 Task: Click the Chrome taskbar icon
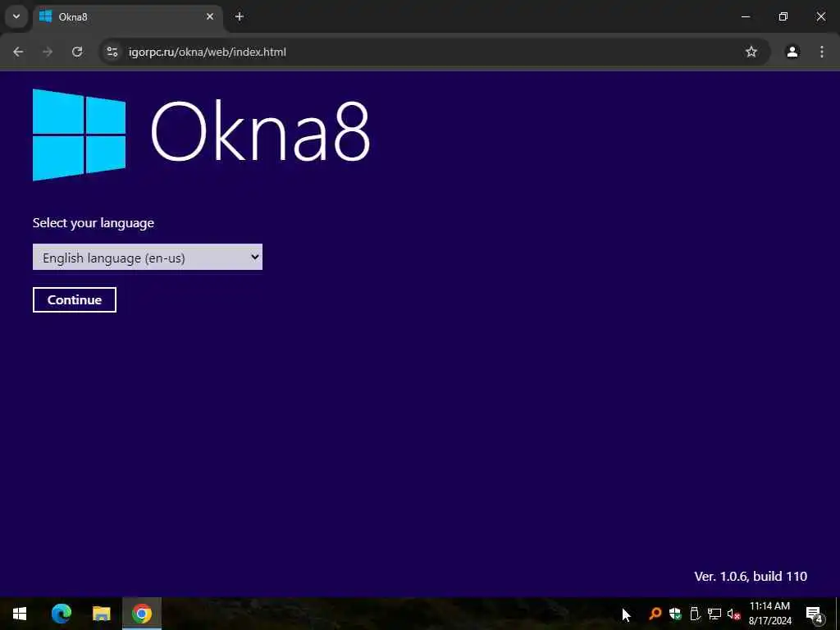click(142, 614)
